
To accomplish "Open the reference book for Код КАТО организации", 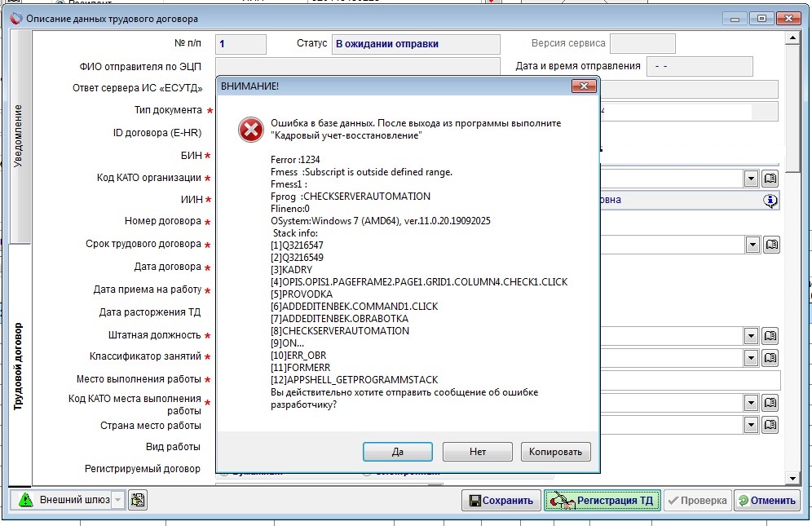I will point(770,178).
